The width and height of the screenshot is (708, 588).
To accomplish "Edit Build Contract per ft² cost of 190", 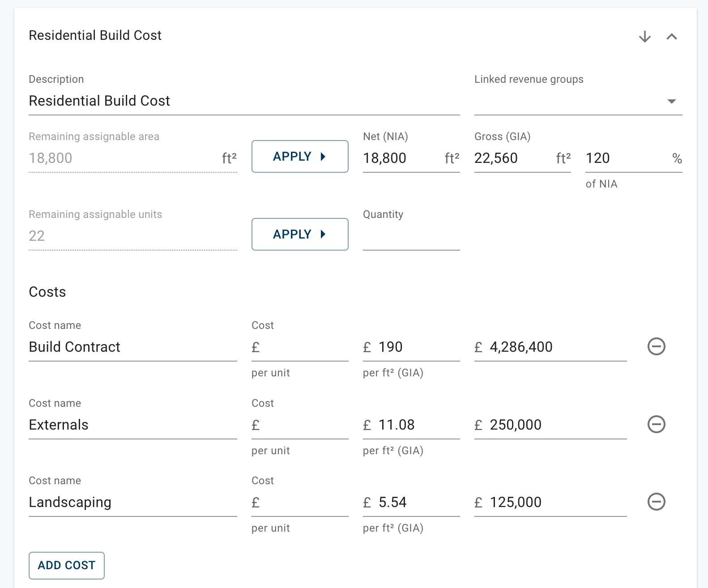I will pyautogui.click(x=411, y=347).
